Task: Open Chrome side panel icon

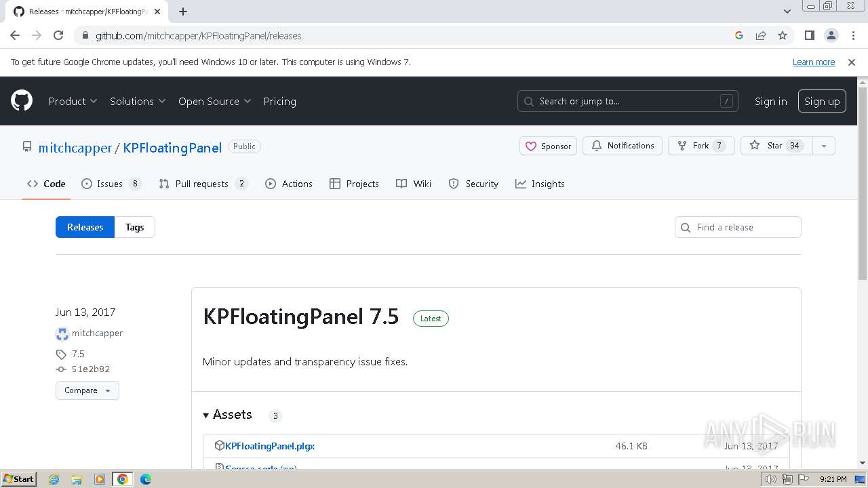Action: point(809,35)
